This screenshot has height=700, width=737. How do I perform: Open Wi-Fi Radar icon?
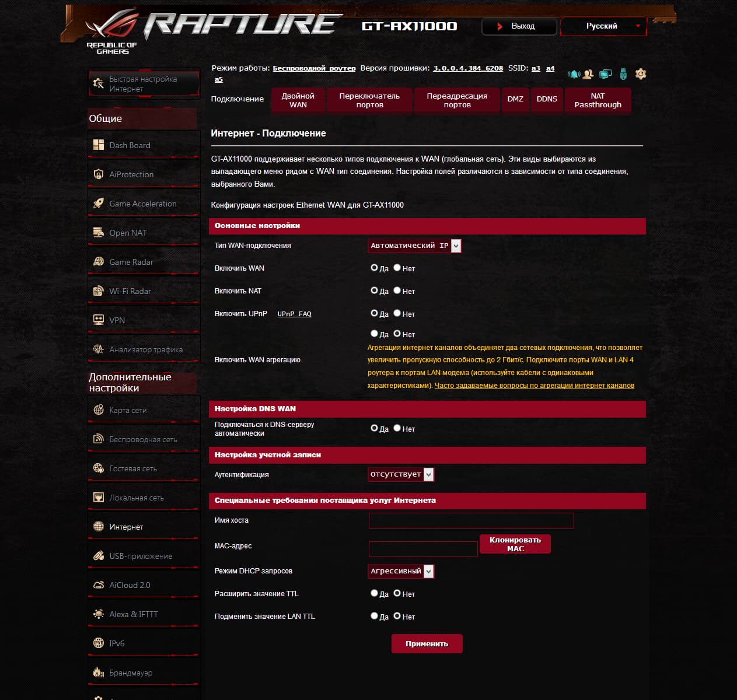[98, 290]
